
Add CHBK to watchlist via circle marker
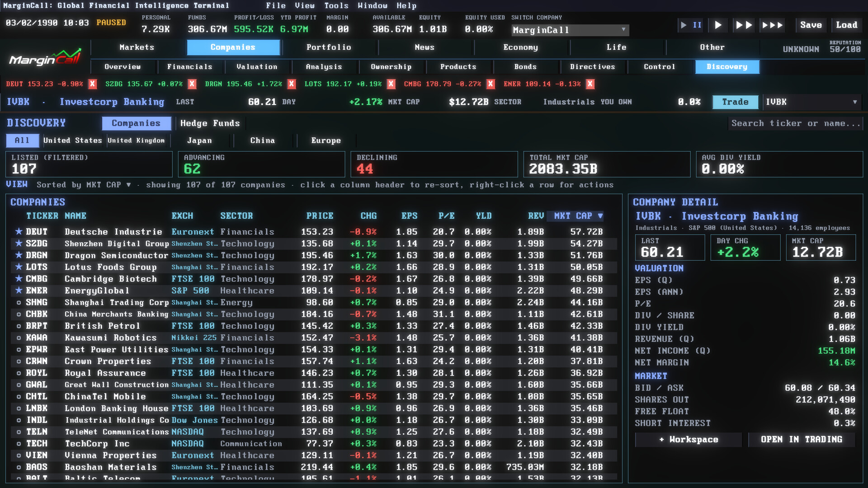click(x=19, y=314)
